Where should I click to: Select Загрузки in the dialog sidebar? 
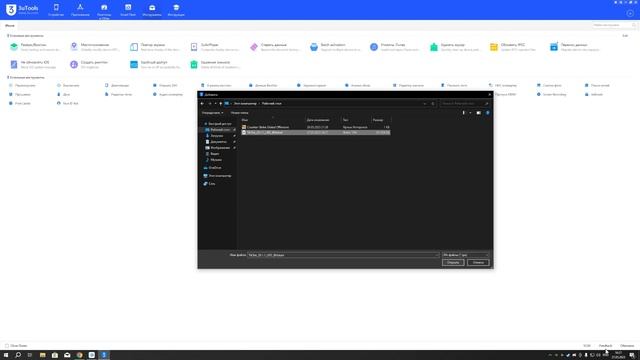coord(217,136)
